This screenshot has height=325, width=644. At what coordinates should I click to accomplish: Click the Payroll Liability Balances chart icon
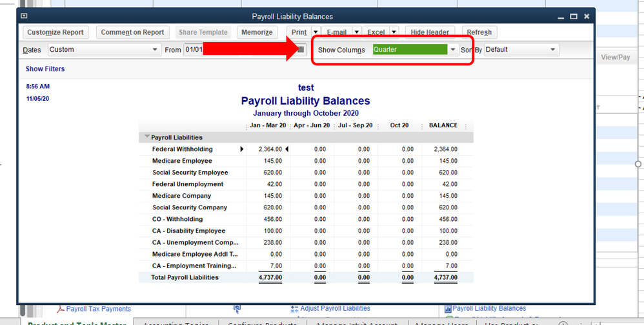(448, 309)
